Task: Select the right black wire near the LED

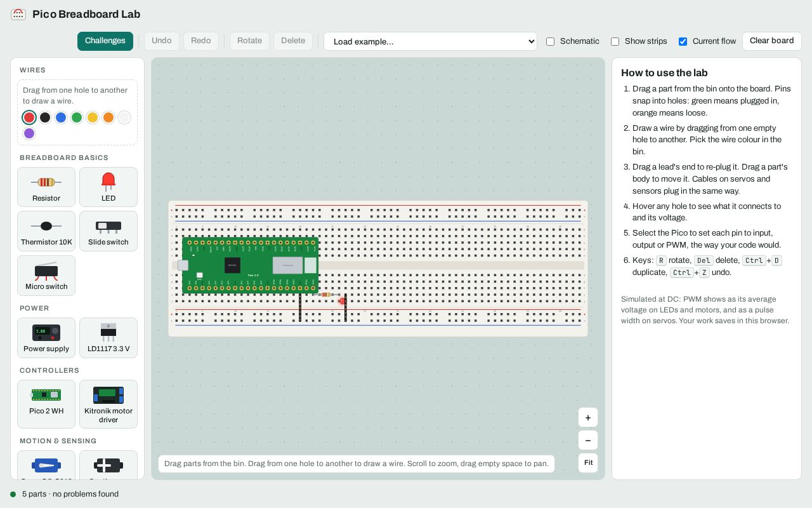Action: coord(345,307)
